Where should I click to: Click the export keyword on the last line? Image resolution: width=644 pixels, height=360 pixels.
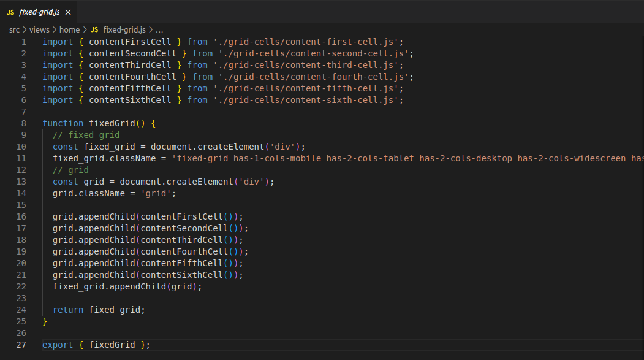[x=57, y=345]
